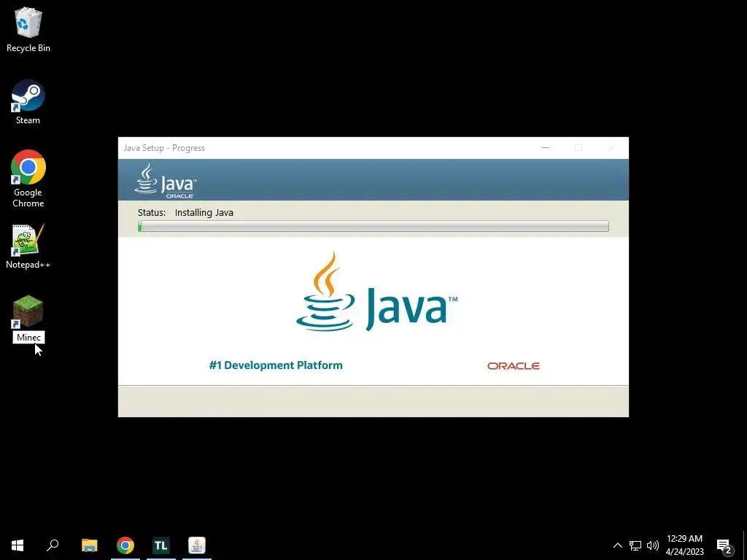Click the Java Oracle logo in header
The width and height of the screenshot is (747, 560).
click(x=166, y=181)
